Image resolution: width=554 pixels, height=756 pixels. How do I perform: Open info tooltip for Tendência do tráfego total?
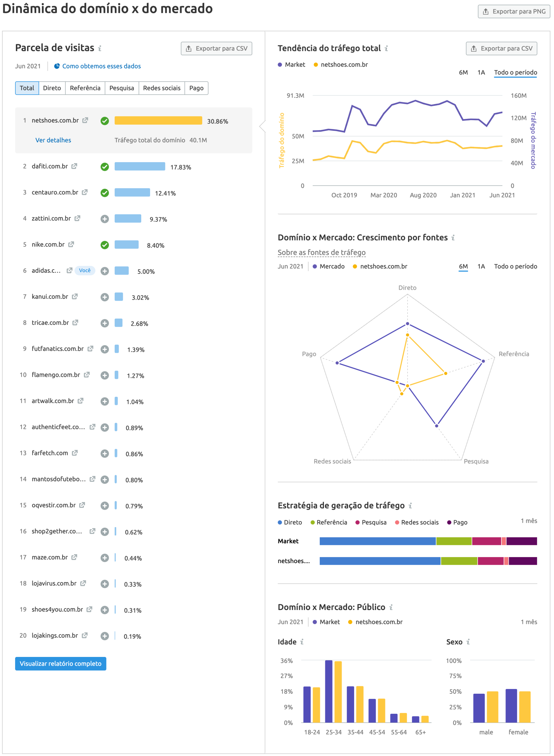tap(386, 48)
